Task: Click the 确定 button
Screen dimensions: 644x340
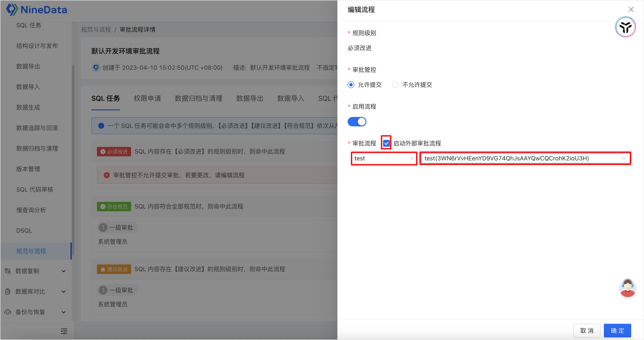Action: pos(617,331)
